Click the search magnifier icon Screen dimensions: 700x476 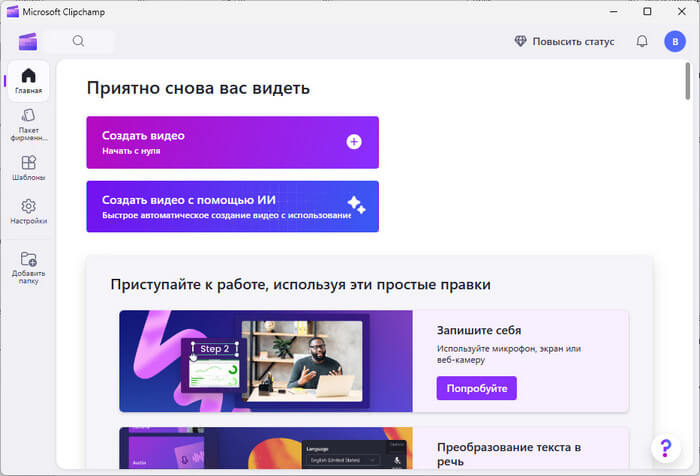79,41
